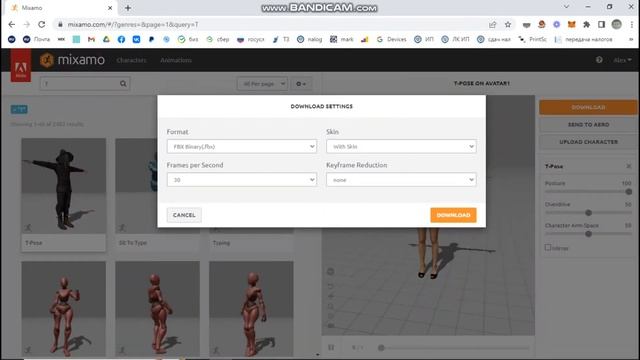Viewport: 640px width, 360px height.
Task: Close the T-Pose settings panel with X
Action: pos(629,166)
